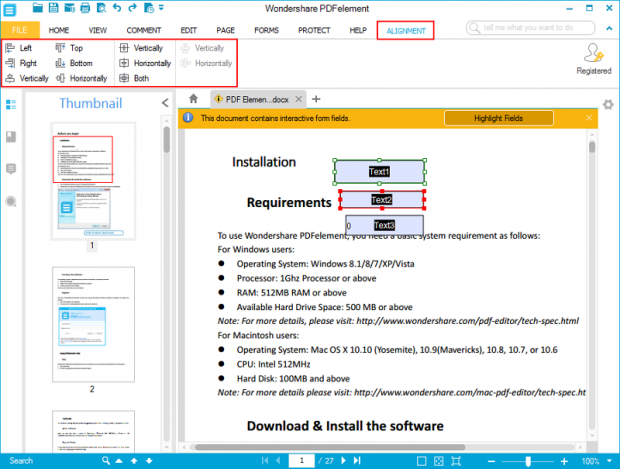Select the Text1 form field

point(380,172)
